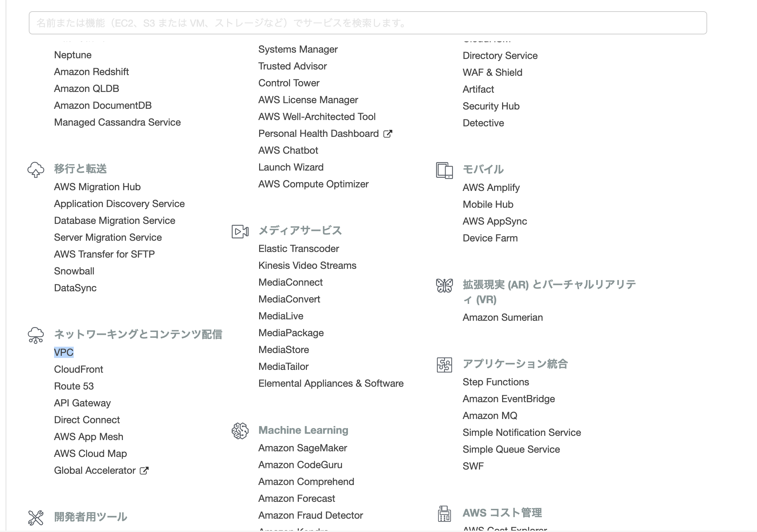
Task: Open Simple Queue Service
Action: pos(512,449)
